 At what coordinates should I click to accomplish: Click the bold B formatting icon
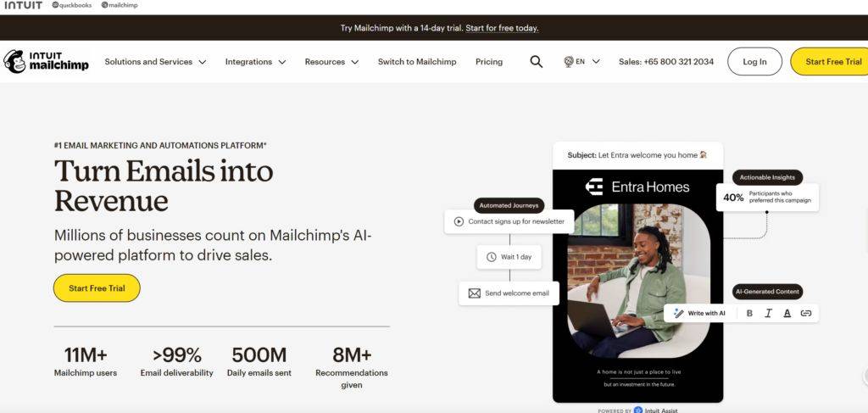[x=749, y=313]
